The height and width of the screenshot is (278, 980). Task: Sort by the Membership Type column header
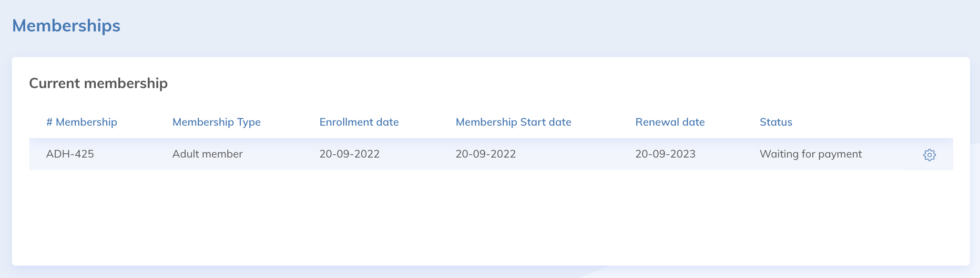pyautogui.click(x=216, y=122)
